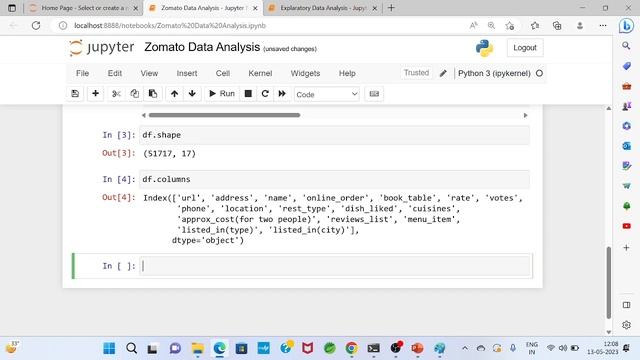The width and height of the screenshot is (640, 360).
Task: Open the cell type Code dropdown
Action: tap(327, 94)
